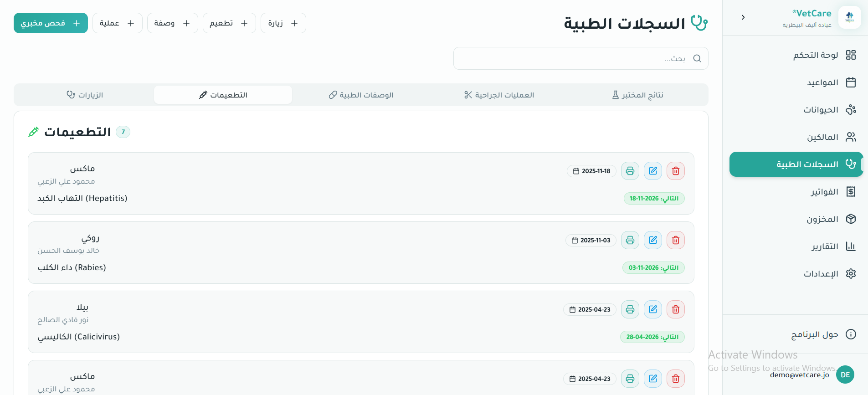The image size is (868, 395).
Task: Open the VetCare clinic logo
Action: 850,17
